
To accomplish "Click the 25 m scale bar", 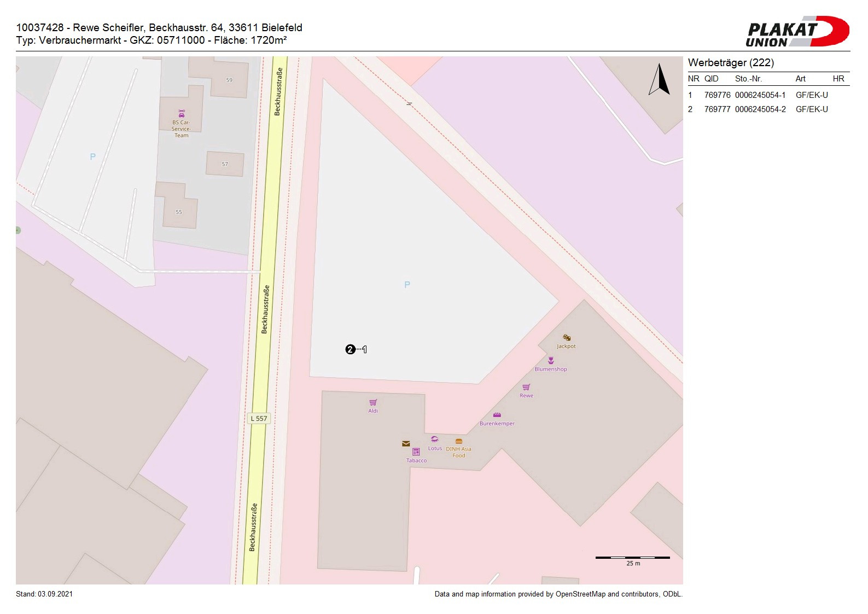I will pyautogui.click(x=632, y=558).
